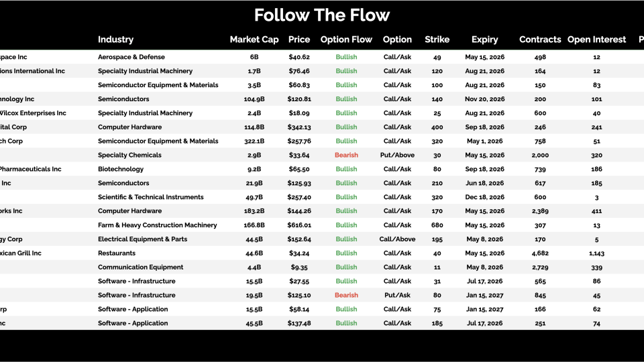Click the Industry column header
Viewport: 644px width, 362px height.
tap(115, 40)
